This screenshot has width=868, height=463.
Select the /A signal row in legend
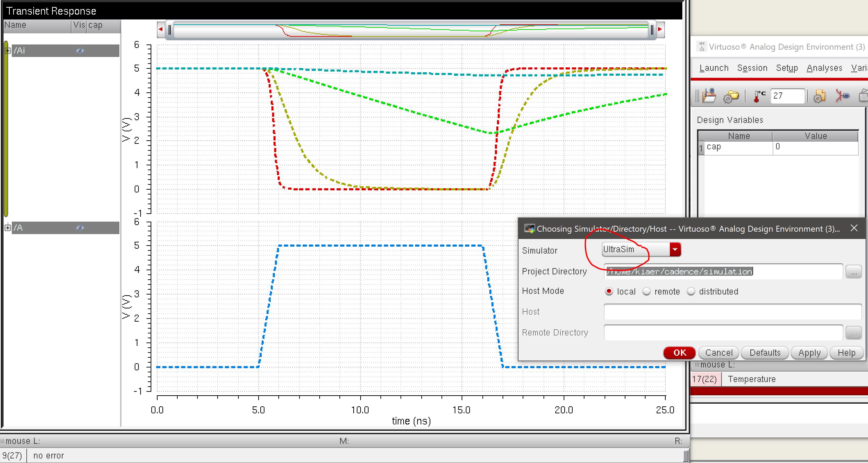[x=66, y=228]
